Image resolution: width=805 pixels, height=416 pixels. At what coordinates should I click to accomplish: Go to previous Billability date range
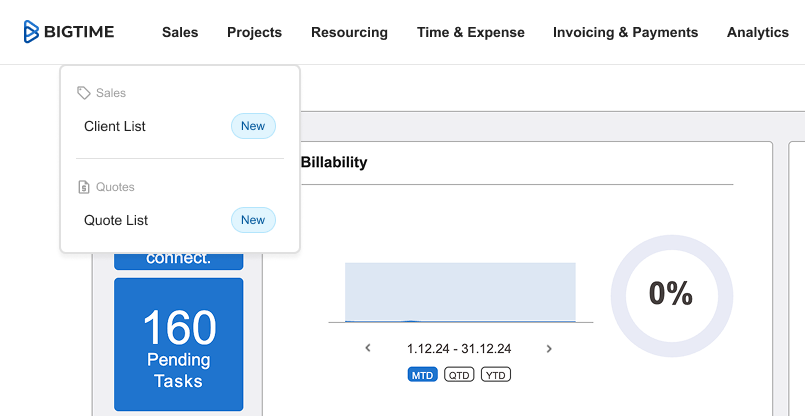(368, 349)
